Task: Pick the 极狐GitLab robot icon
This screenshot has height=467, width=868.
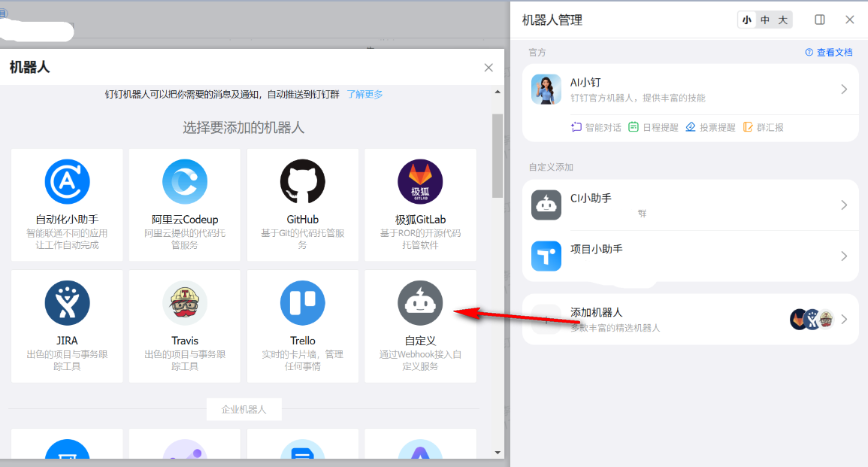Action: (420, 182)
